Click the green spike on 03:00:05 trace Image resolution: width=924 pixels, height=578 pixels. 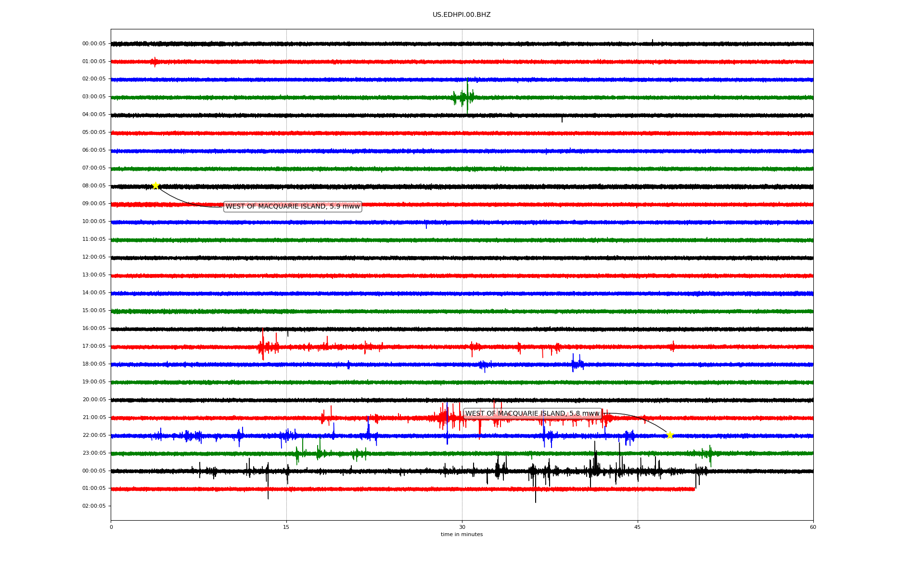tap(467, 96)
